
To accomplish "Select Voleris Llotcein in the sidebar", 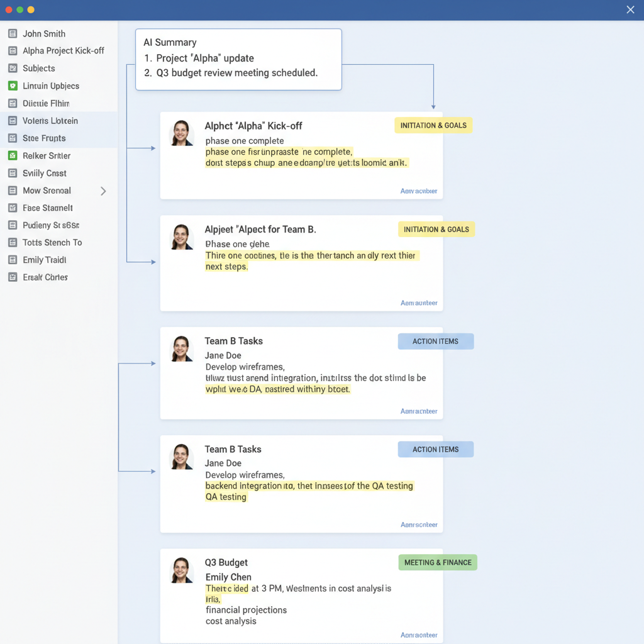I will (50, 121).
